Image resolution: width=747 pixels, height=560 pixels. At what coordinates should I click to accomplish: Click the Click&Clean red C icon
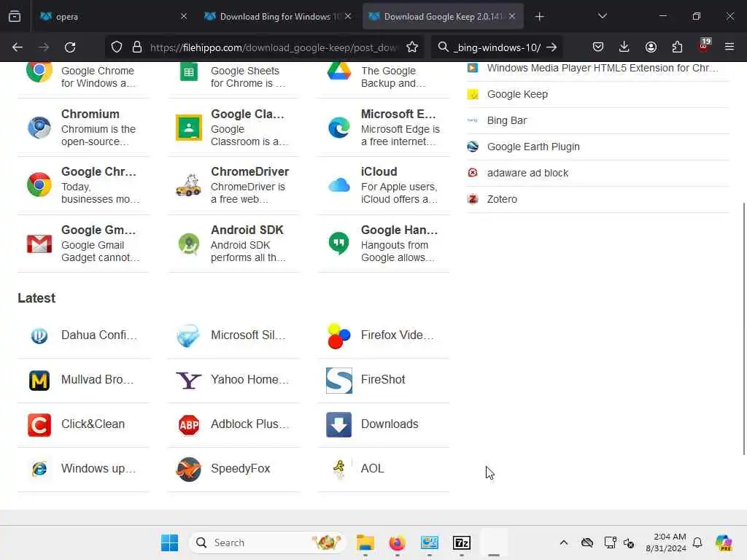point(39,424)
